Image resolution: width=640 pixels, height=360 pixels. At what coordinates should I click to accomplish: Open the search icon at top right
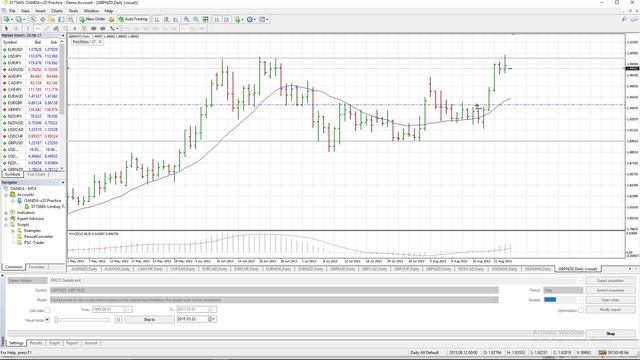(624, 19)
